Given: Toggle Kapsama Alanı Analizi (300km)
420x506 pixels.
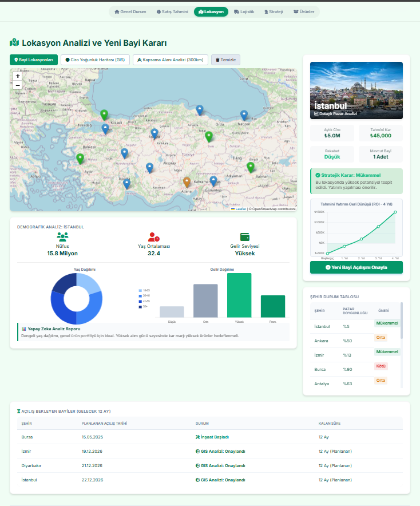Looking at the screenshot, I should [x=171, y=60].
